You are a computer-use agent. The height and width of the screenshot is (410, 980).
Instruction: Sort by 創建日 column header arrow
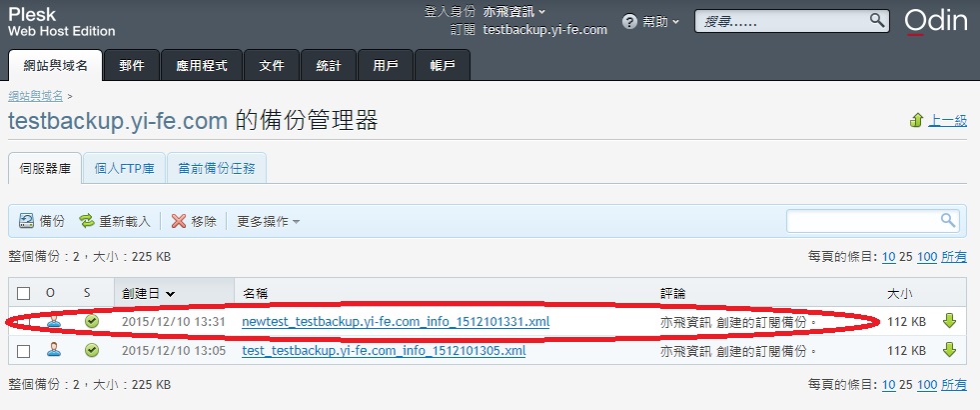[x=171, y=293]
